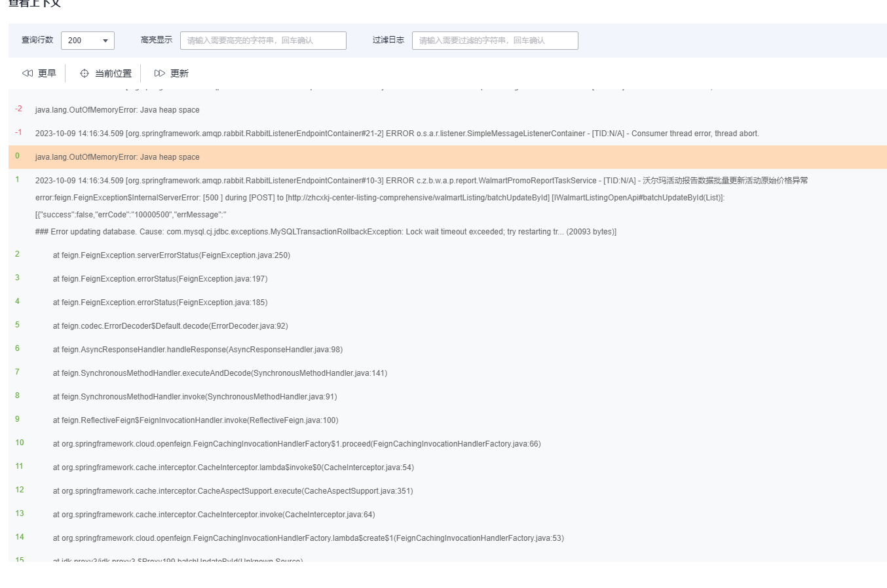Select the OutOfMemoryError text on line -2

click(117, 110)
